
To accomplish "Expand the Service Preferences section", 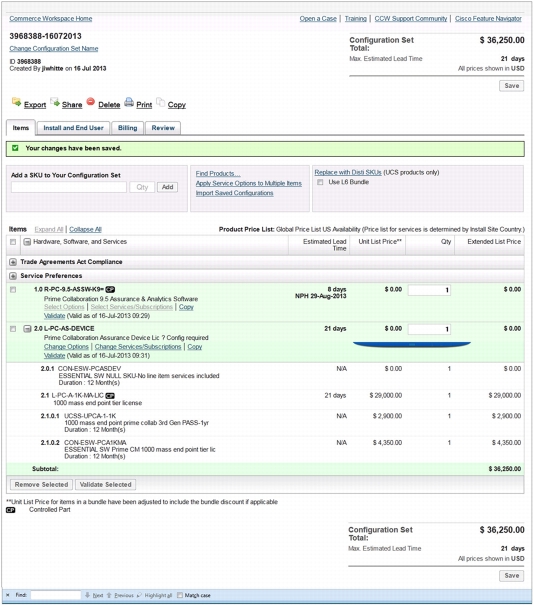I will click(x=13, y=276).
